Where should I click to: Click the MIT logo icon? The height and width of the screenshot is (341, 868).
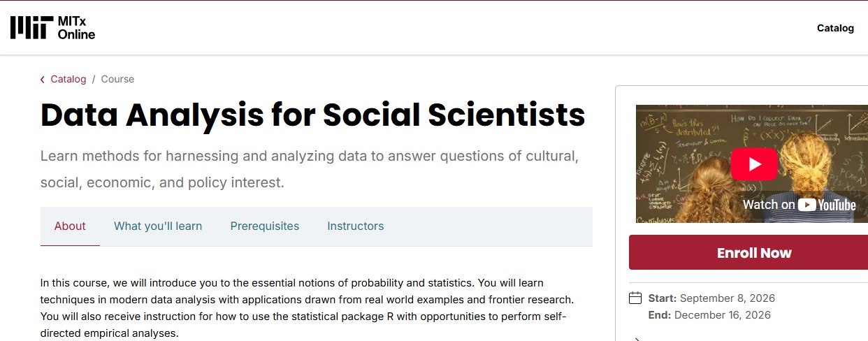pyautogui.click(x=31, y=28)
